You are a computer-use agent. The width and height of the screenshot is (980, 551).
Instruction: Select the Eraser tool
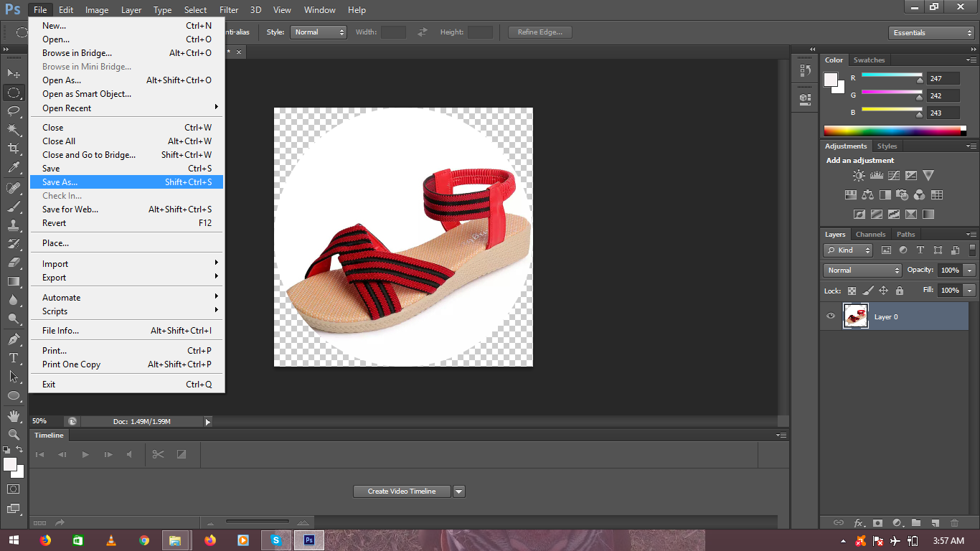point(14,263)
